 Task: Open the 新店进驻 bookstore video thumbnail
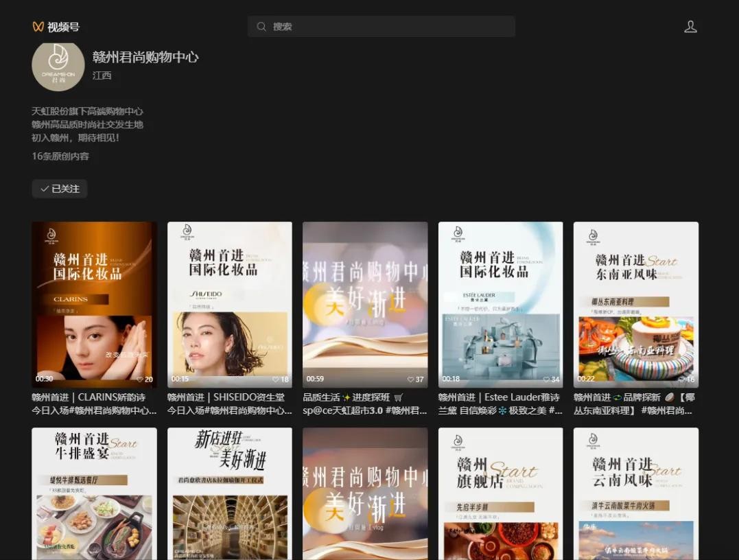[229, 494]
